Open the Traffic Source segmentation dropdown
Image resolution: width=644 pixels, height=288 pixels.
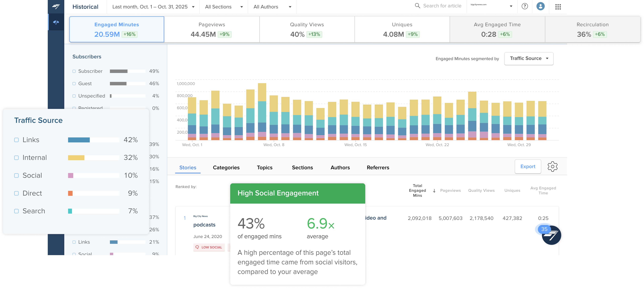528,59
